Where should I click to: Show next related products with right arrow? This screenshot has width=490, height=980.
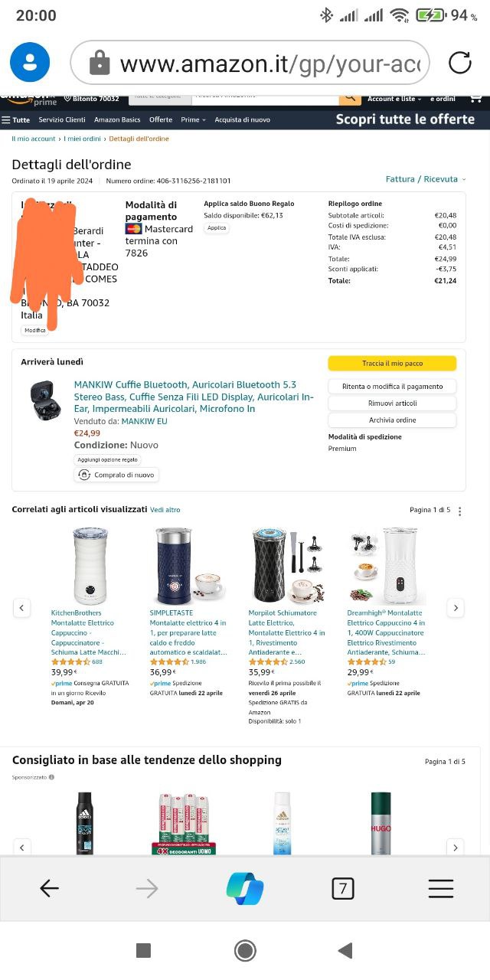456,608
